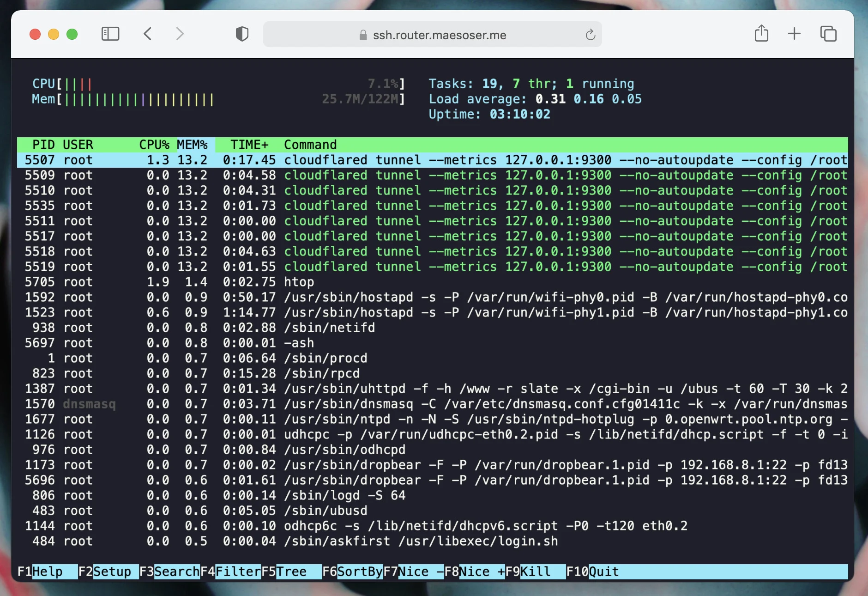The image size is (868, 596).
Task: Click the lock icon in the address bar
Action: pyautogui.click(x=363, y=35)
